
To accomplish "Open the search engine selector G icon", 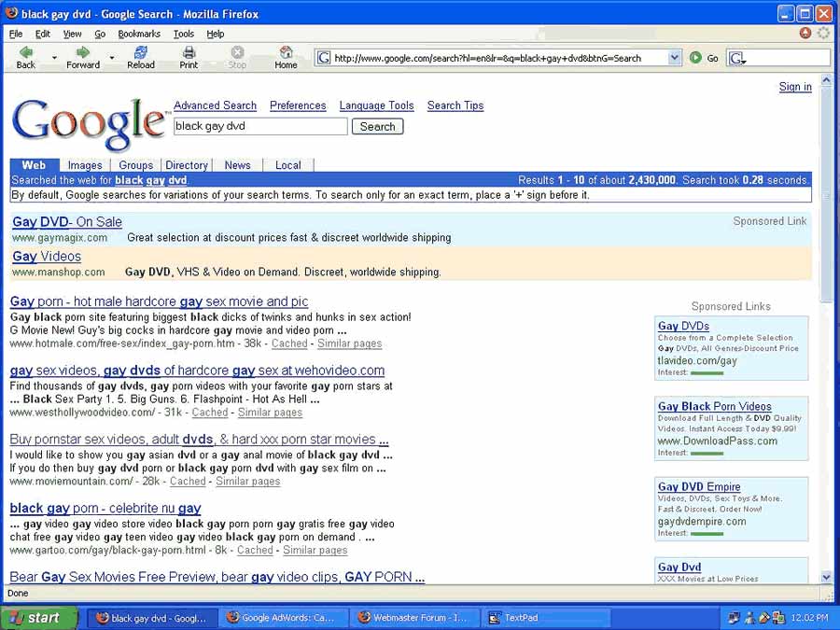I will click(x=737, y=58).
